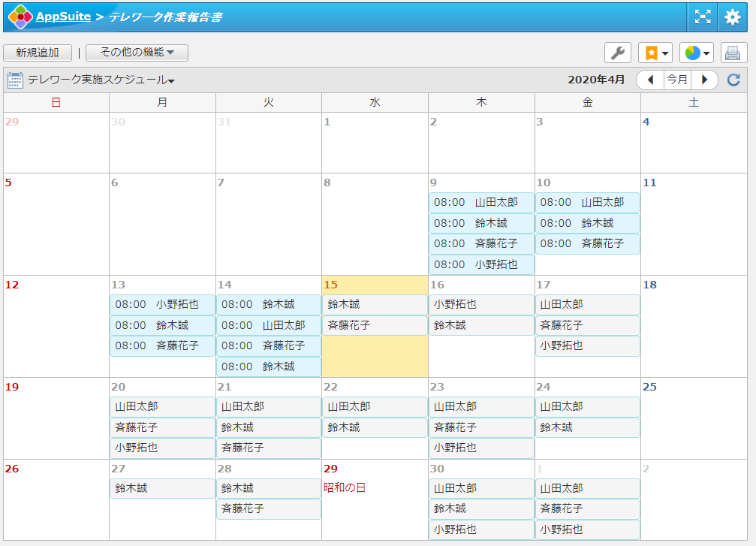Click the 新規追加 button

(x=38, y=53)
